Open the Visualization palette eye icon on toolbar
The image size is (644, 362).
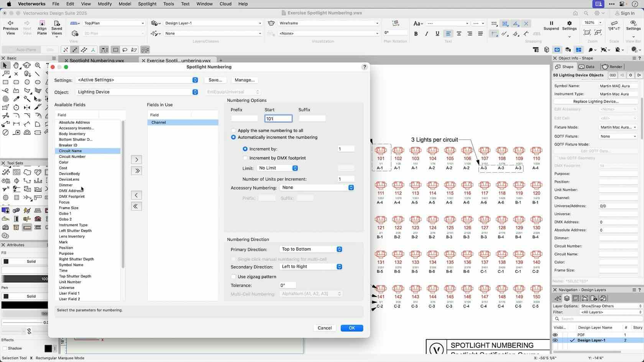[557, 50]
